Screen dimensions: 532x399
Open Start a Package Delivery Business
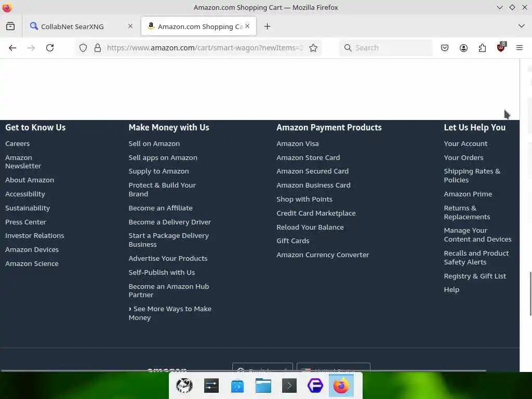(x=169, y=240)
